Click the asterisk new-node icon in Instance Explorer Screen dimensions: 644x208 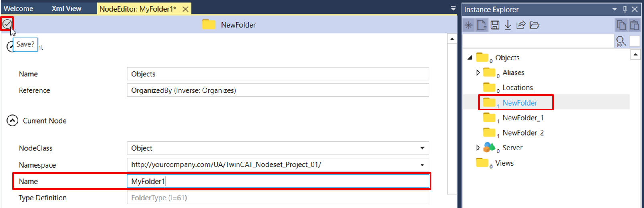469,25
